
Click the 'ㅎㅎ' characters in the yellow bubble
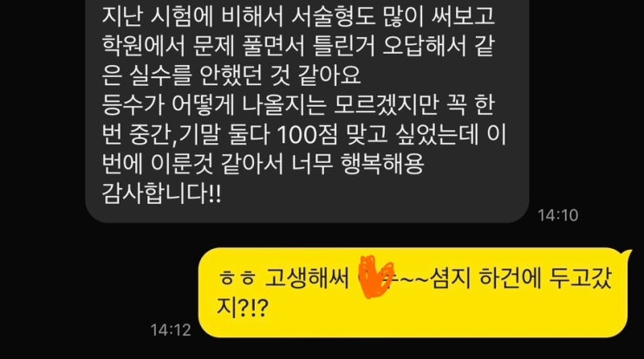[x=237, y=277]
